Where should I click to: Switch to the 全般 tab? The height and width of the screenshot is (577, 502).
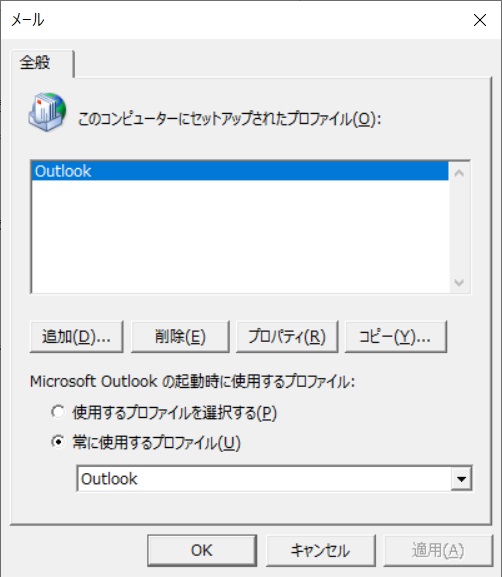coord(35,62)
